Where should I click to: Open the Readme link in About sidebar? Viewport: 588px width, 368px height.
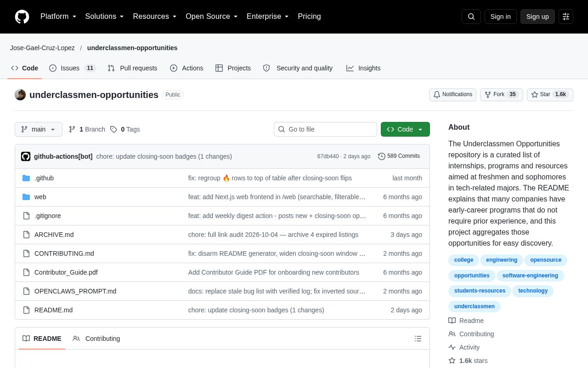(466, 321)
